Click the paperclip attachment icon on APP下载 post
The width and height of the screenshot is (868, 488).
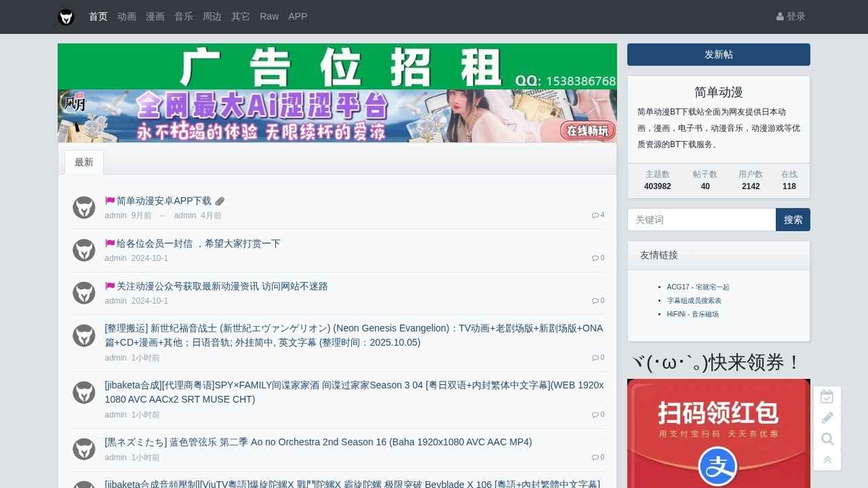pos(219,201)
